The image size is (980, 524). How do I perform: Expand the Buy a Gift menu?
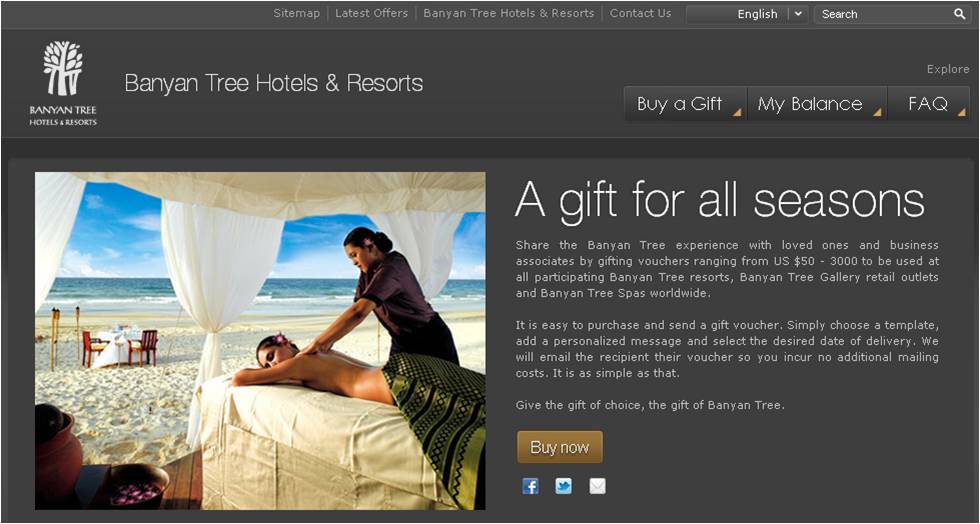[685, 104]
